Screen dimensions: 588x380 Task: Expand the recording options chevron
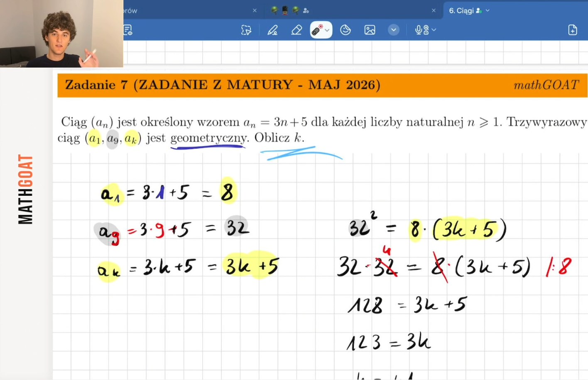434,30
